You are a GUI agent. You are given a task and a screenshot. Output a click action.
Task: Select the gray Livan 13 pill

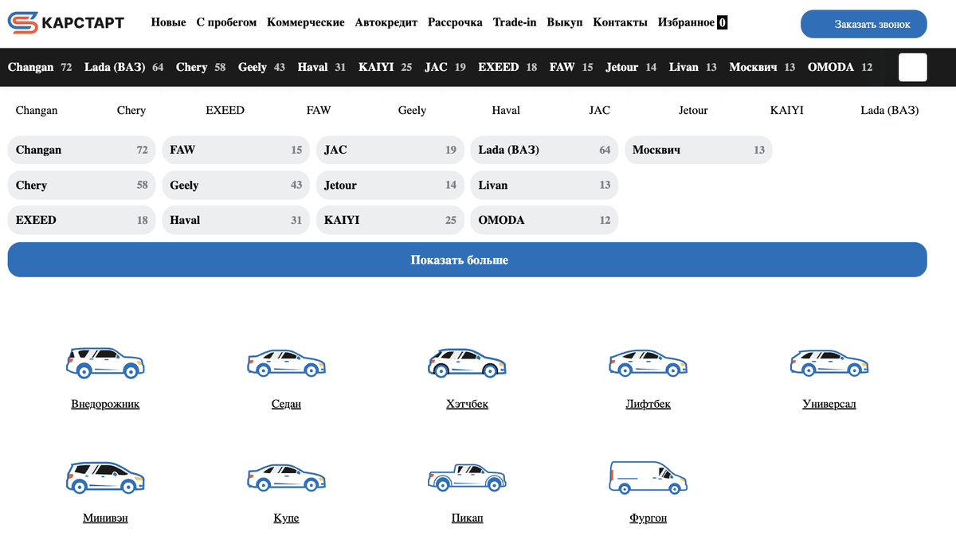(544, 185)
